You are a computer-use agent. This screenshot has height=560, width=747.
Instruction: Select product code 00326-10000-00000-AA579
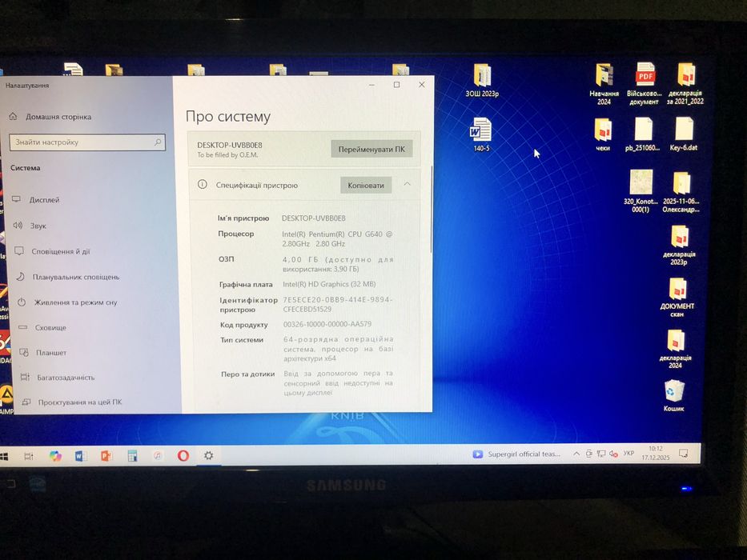pyautogui.click(x=327, y=324)
